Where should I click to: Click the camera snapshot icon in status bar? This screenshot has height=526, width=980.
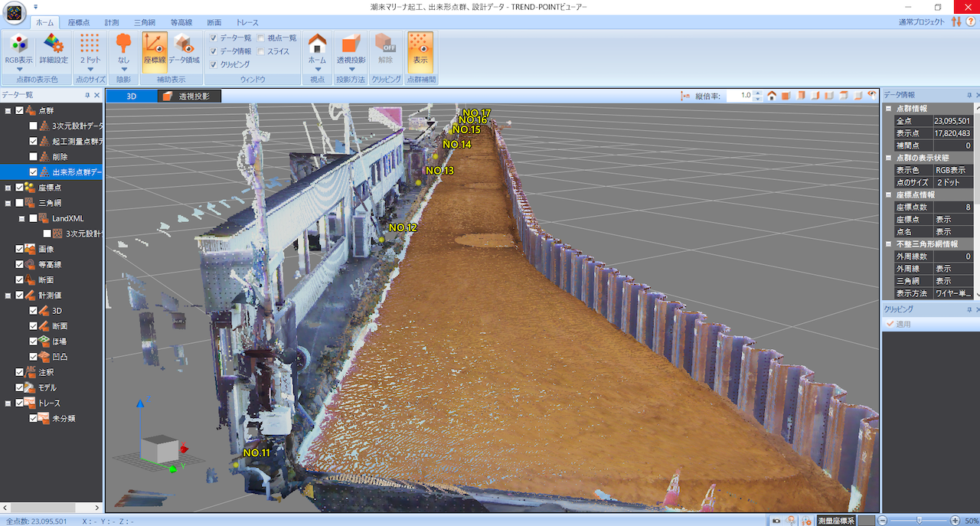coord(776,521)
